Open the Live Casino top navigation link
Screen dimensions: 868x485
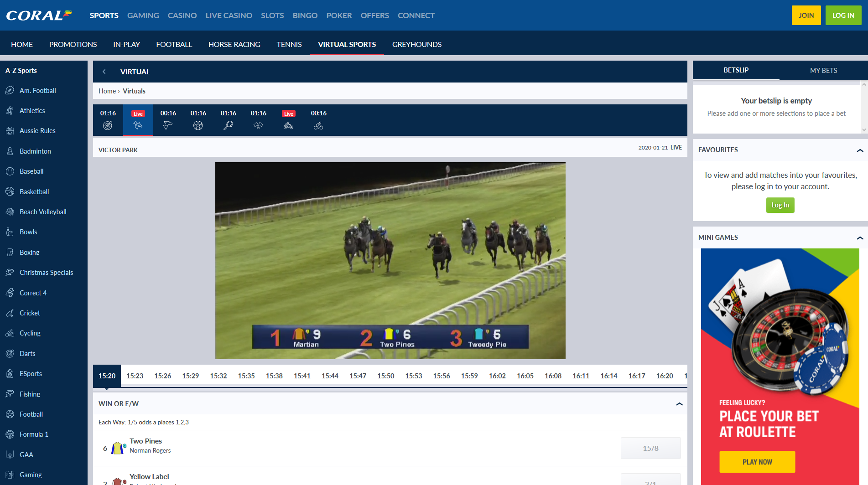pos(229,15)
